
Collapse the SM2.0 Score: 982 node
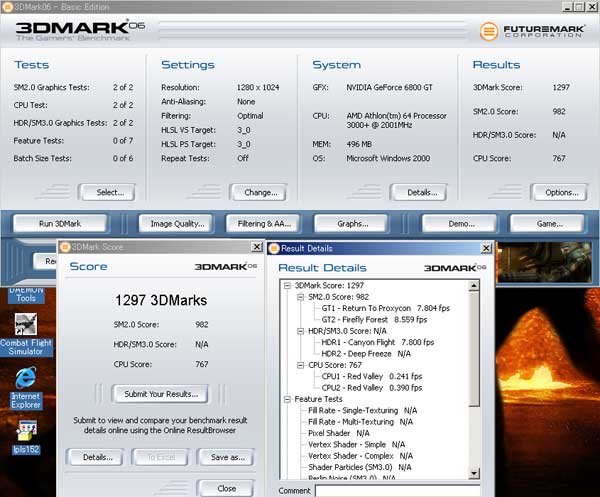click(x=301, y=297)
